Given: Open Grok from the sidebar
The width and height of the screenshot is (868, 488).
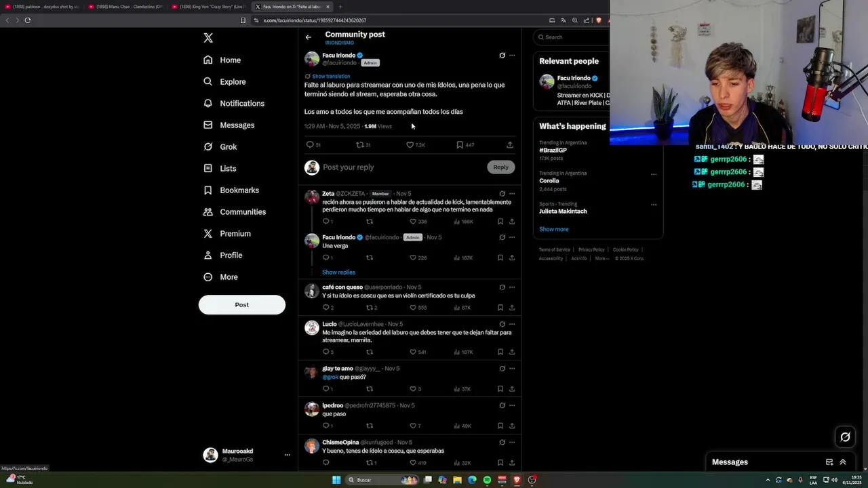Looking at the screenshot, I should [x=220, y=146].
